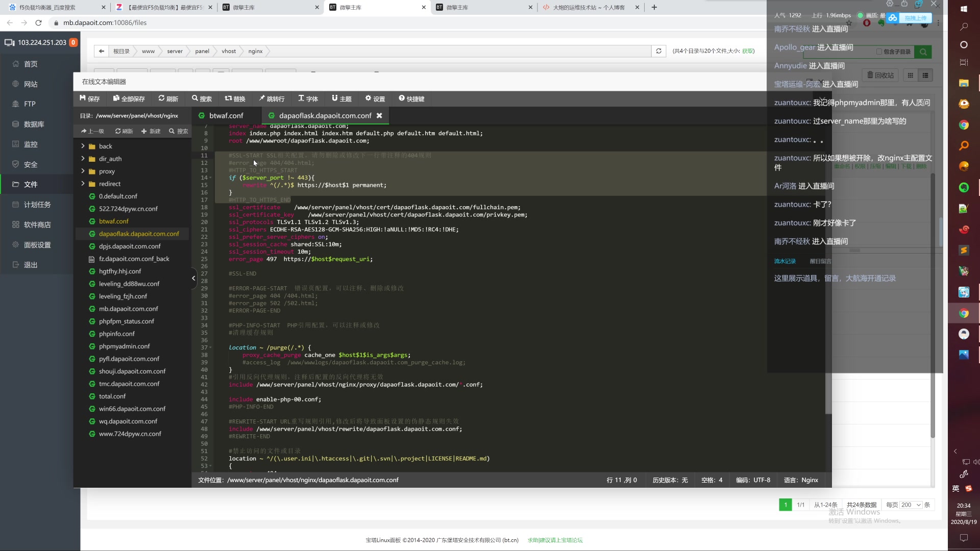
Task: Switch file manager to grid view
Action: (x=910, y=75)
